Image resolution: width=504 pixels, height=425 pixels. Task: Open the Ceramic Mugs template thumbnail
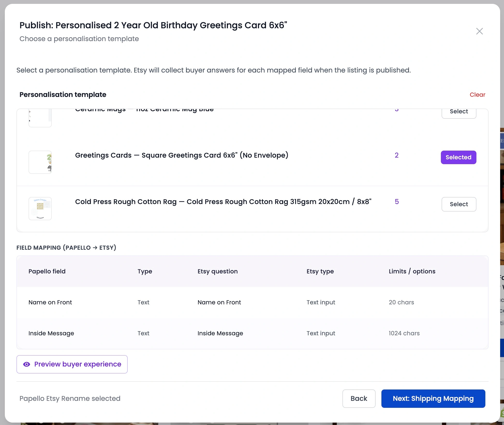[40, 118]
